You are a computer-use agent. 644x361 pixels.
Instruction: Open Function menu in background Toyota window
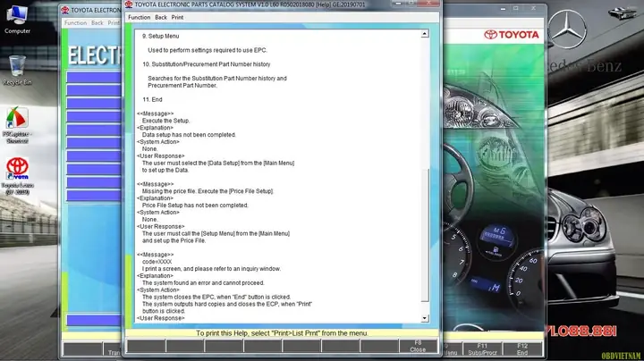point(75,23)
